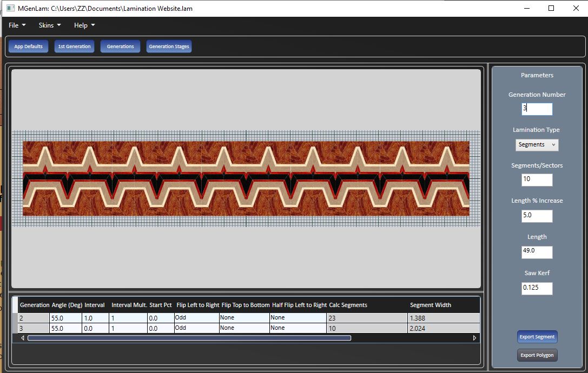
Task: Select the 1st Generation button
Action: click(x=74, y=46)
